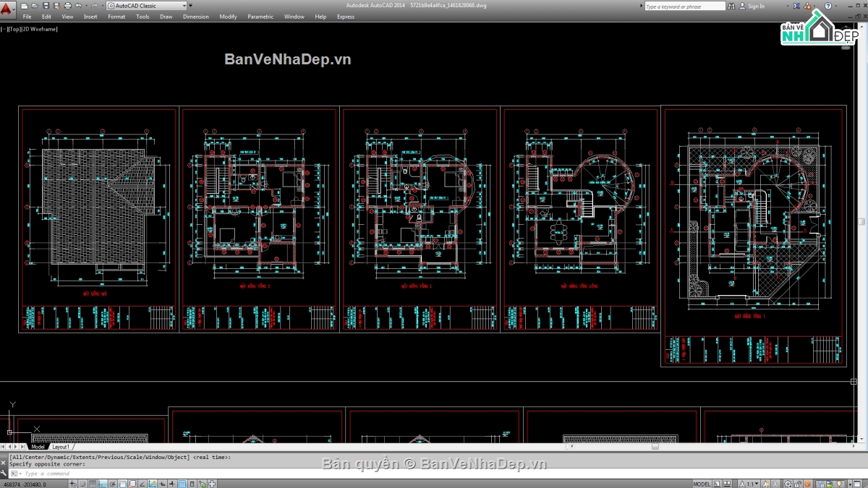Image resolution: width=868 pixels, height=488 pixels.
Task: Click the Undo arrow icon
Action: click(x=78, y=6)
